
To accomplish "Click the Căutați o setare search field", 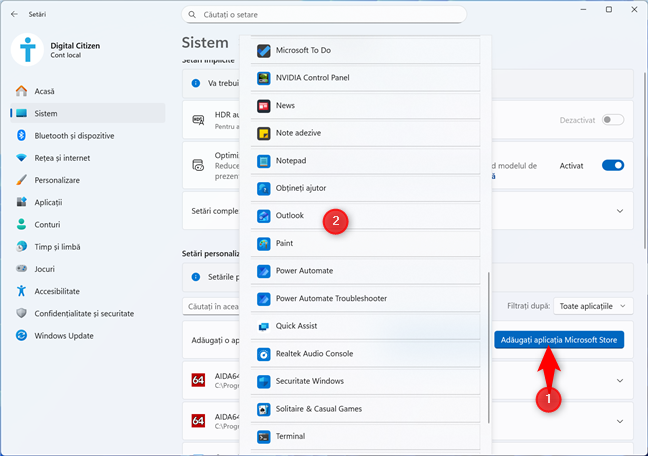I will coord(325,15).
